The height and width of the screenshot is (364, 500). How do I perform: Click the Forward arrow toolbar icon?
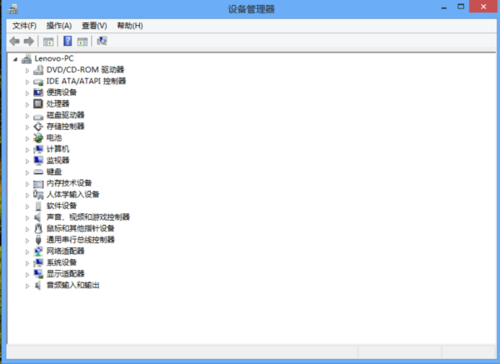click(29, 41)
